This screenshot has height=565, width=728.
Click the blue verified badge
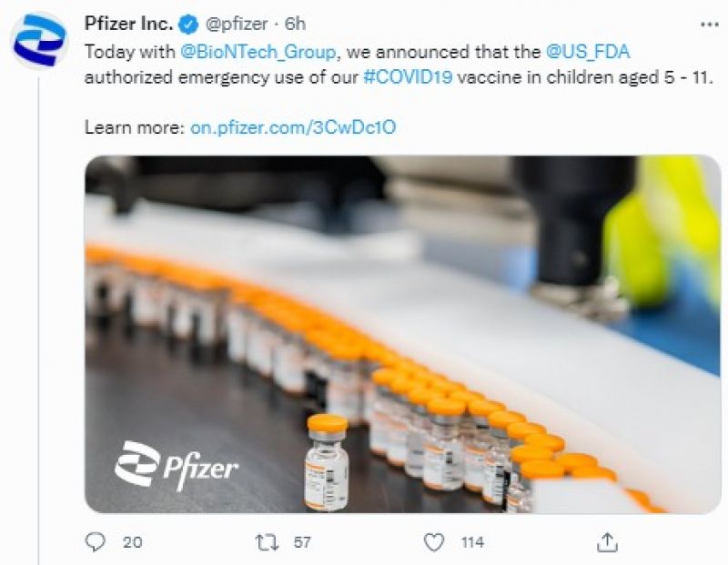188,25
